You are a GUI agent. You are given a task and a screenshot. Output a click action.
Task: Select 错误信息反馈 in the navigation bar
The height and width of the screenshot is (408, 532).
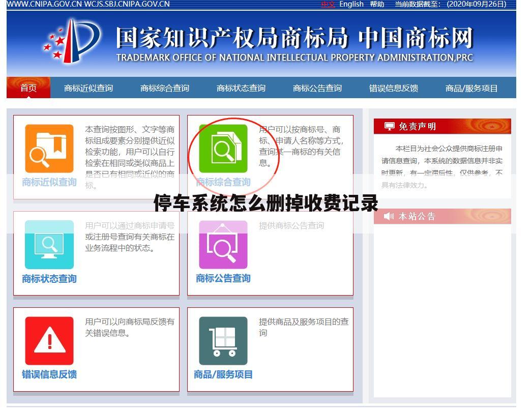click(394, 88)
